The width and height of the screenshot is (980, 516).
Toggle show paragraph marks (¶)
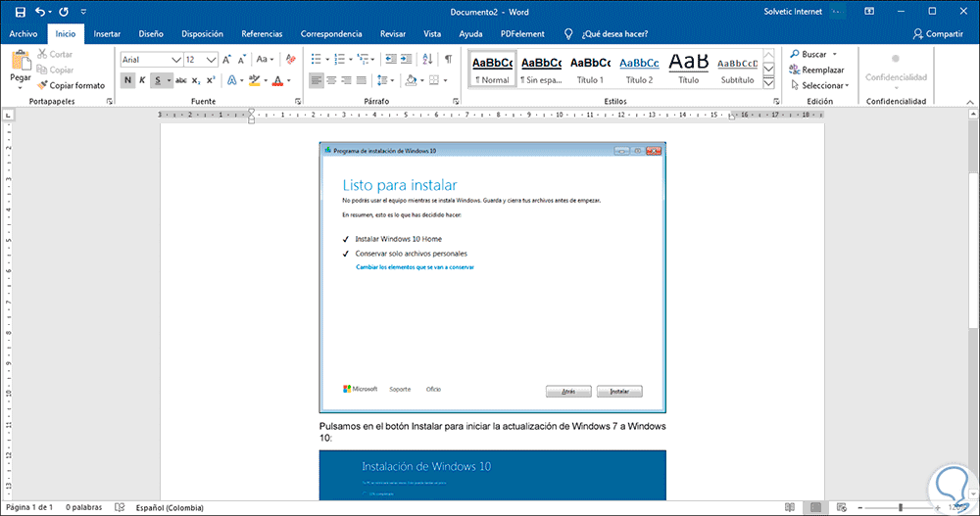[448, 60]
